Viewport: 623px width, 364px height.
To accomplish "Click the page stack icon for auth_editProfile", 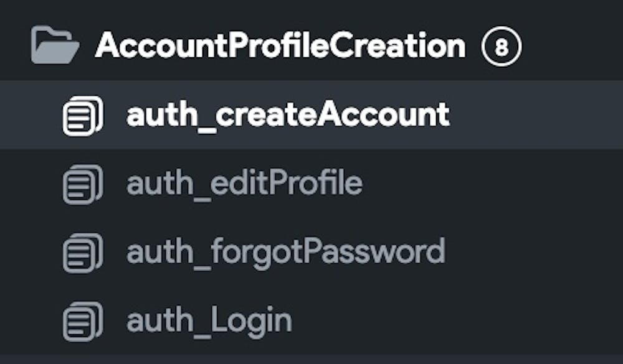I will tap(83, 184).
